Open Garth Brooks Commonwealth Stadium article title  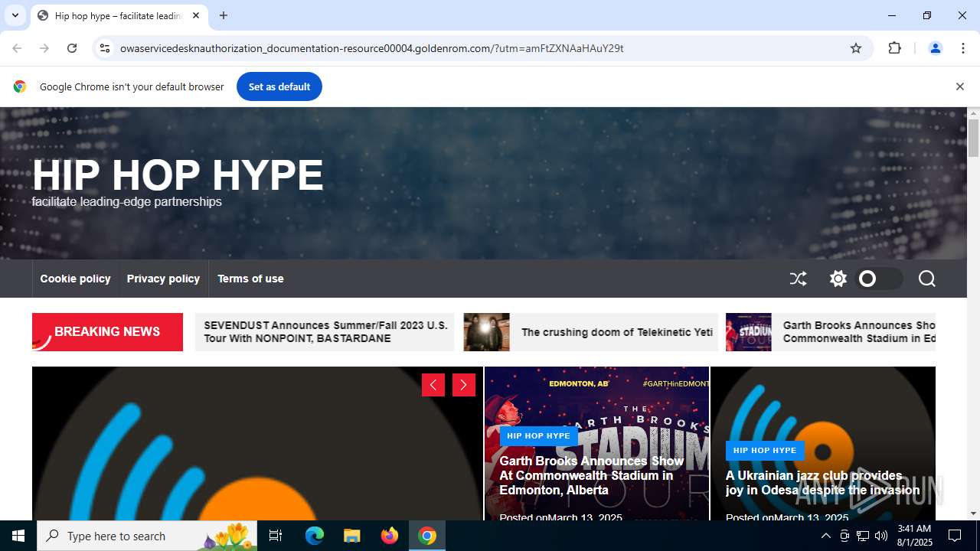pyautogui.click(x=591, y=475)
